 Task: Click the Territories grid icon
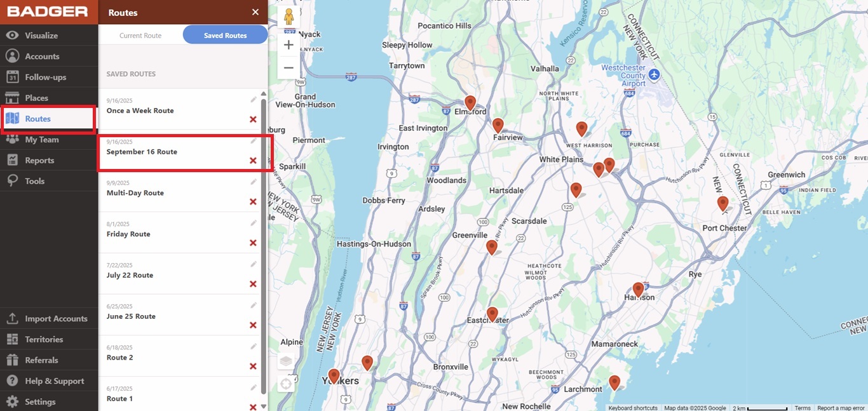[x=12, y=339]
